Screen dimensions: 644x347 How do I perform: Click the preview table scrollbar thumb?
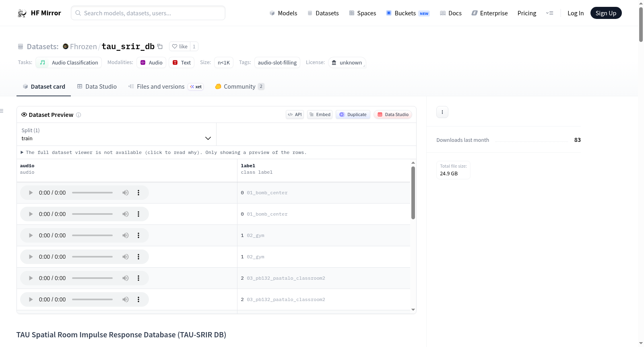(x=413, y=193)
